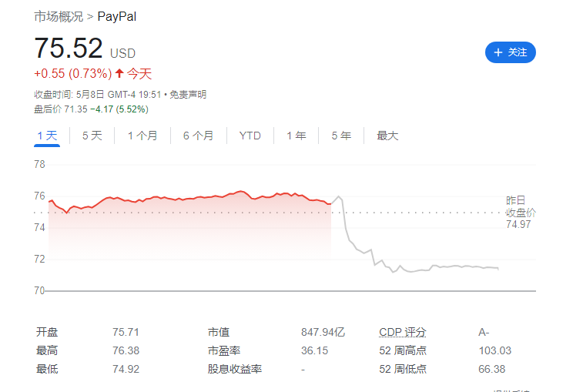Screen dimensions: 573x392
Task: Click the 最高 label
Action: pyautogui.click(x=47, y=350)
